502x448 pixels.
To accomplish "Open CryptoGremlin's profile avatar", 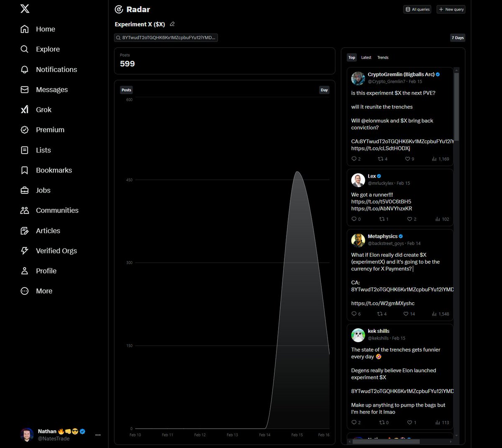I will [358, 78].
